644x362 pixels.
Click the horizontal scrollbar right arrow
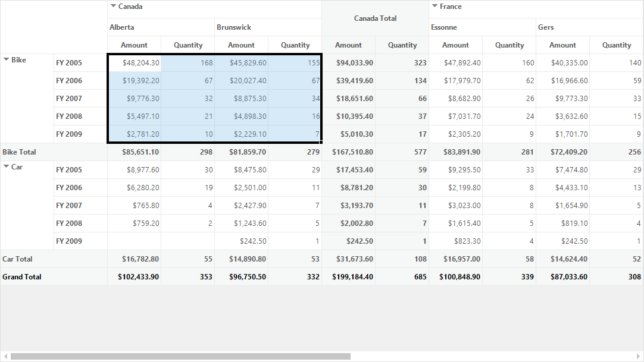[x=638, y=356]
